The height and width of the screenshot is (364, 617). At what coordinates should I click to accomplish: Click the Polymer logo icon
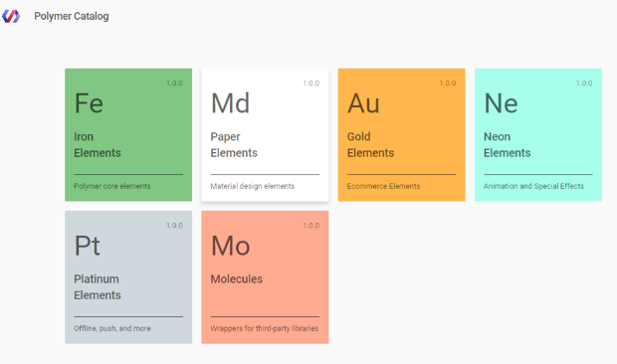[x=11, y=16]
